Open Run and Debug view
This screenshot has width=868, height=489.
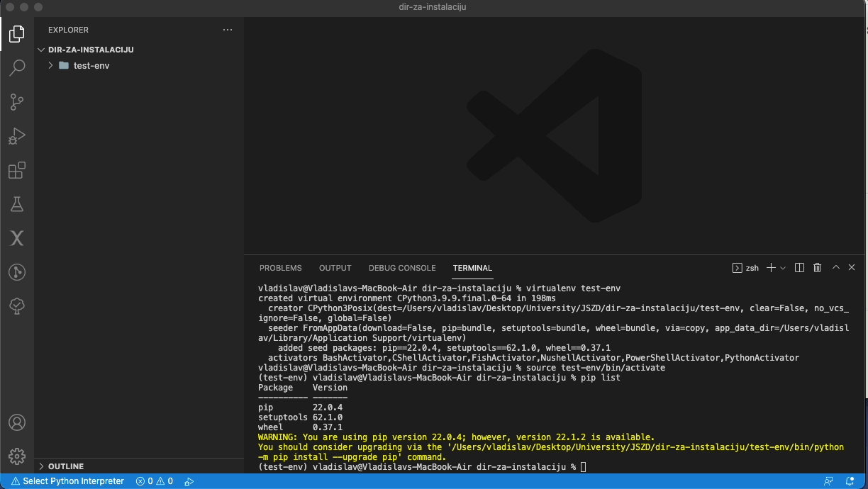[x=17, y=136]
